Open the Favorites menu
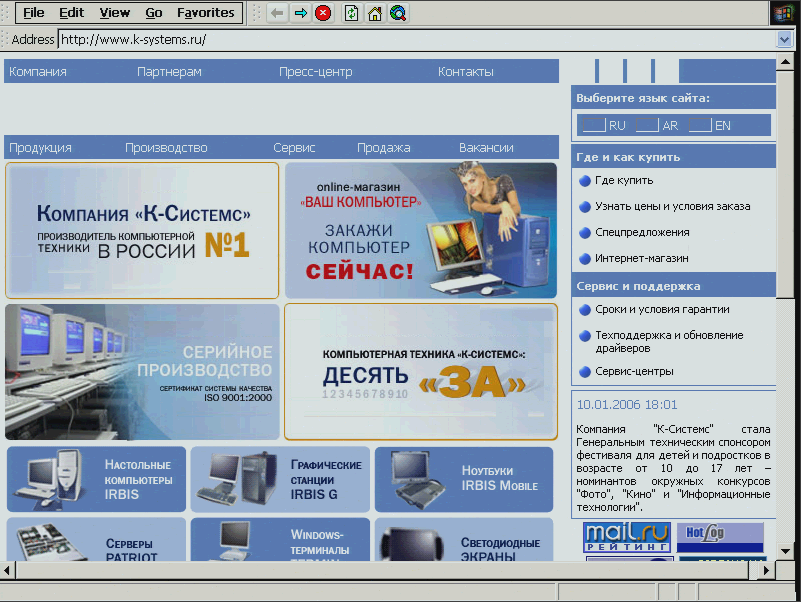Screen dimensions: 801x602 coord(205,13)
